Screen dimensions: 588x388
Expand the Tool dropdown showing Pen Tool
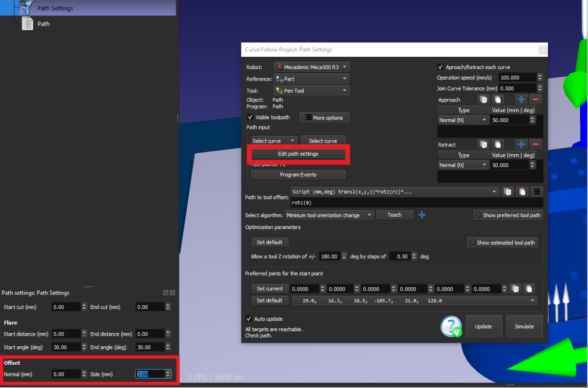pos(311,91)
